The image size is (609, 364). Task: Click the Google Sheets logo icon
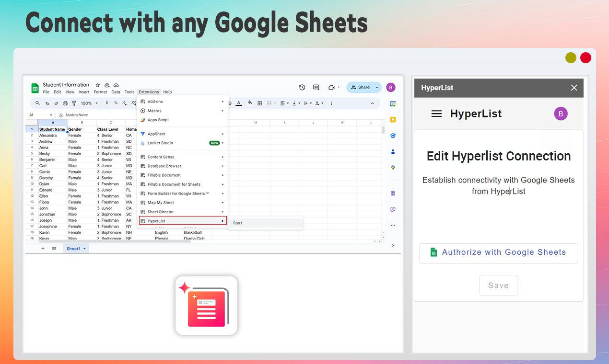pyautogui.click(x=35, y=88)
